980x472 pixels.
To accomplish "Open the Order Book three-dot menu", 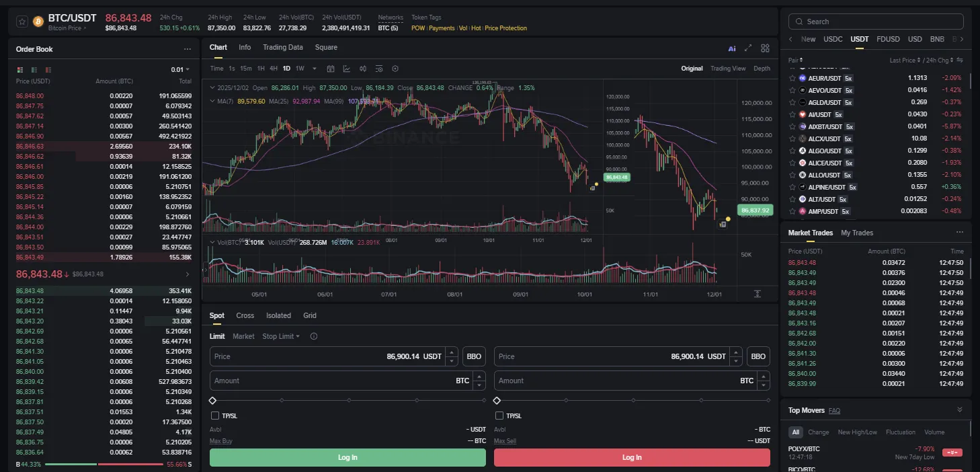I will pos(188,49).
